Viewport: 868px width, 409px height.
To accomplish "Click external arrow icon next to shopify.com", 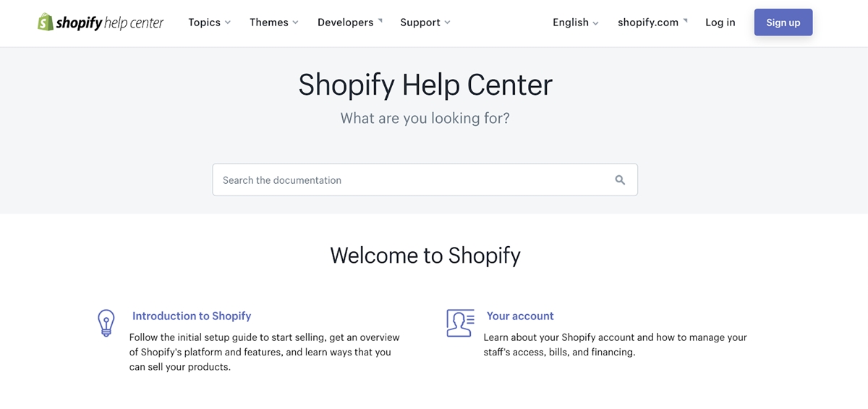I will click(x=685, y=20).
